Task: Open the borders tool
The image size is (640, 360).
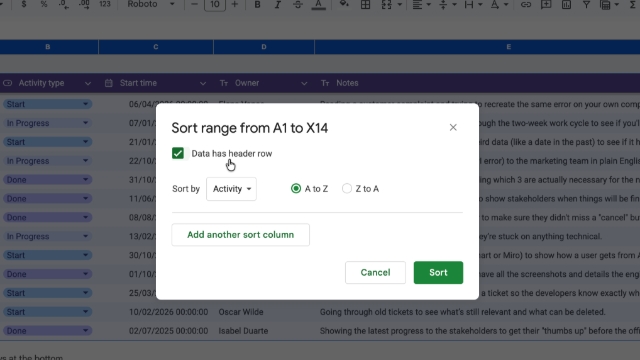Action: [365, 4]
